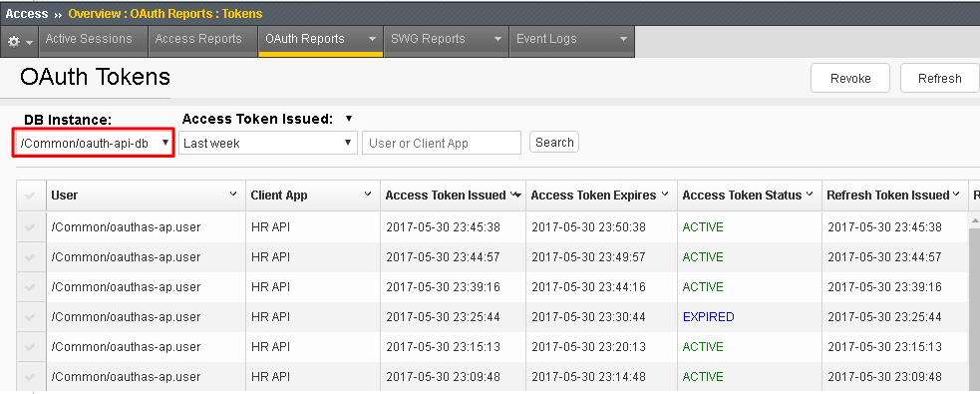Viewport: 980px width, 394px height.
Task: Click the expiry value 2017-05-30 23:50:38
Action: (588, 227)
